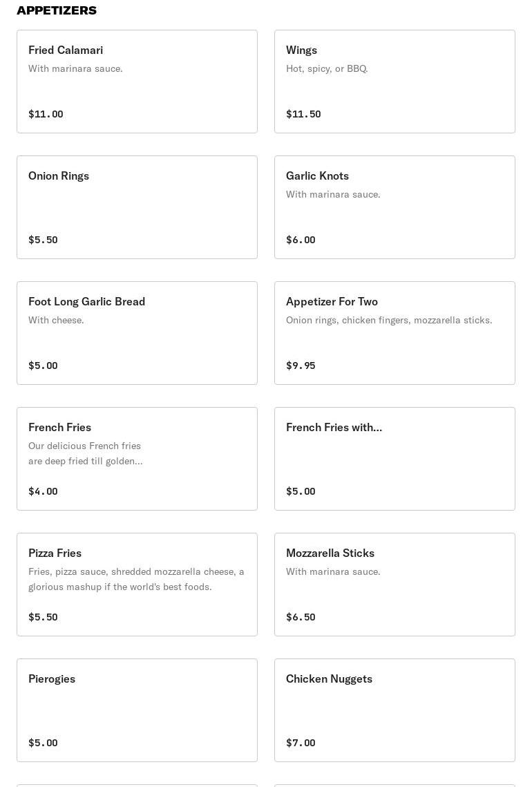Select Foot Long Garlic Bread

point(137,333)
